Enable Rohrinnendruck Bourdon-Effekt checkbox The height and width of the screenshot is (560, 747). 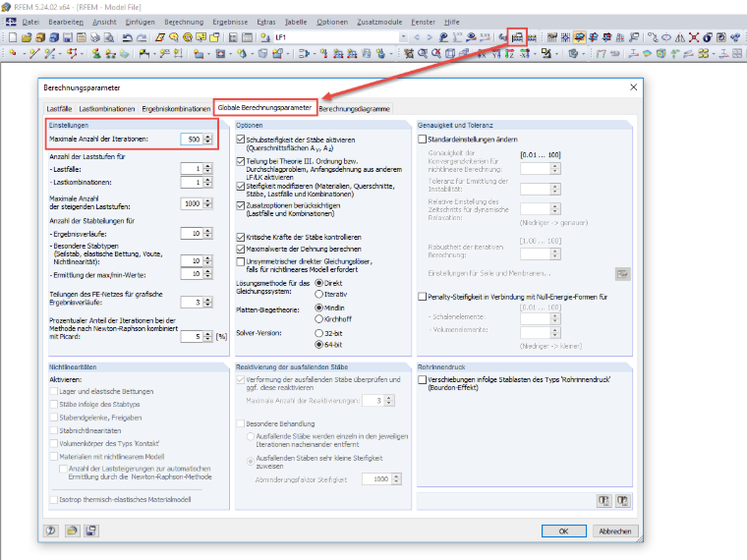(422, 379)
